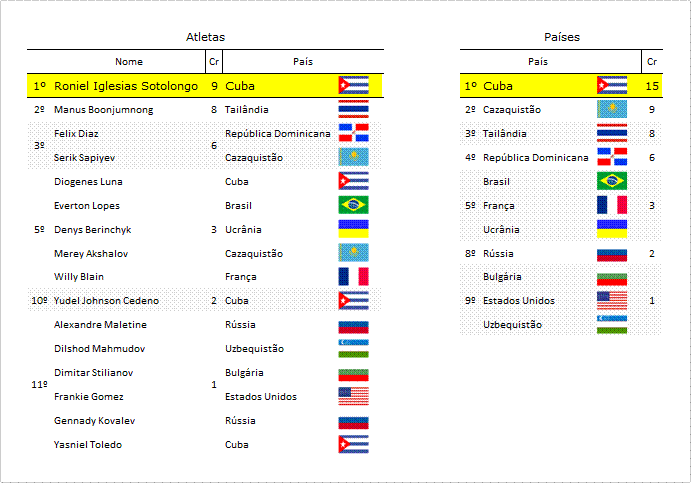The image size is (691, 483).
Task: Click Bulgaria flag beside Dimitar Stilianov
Action: [x=353, y=375]
